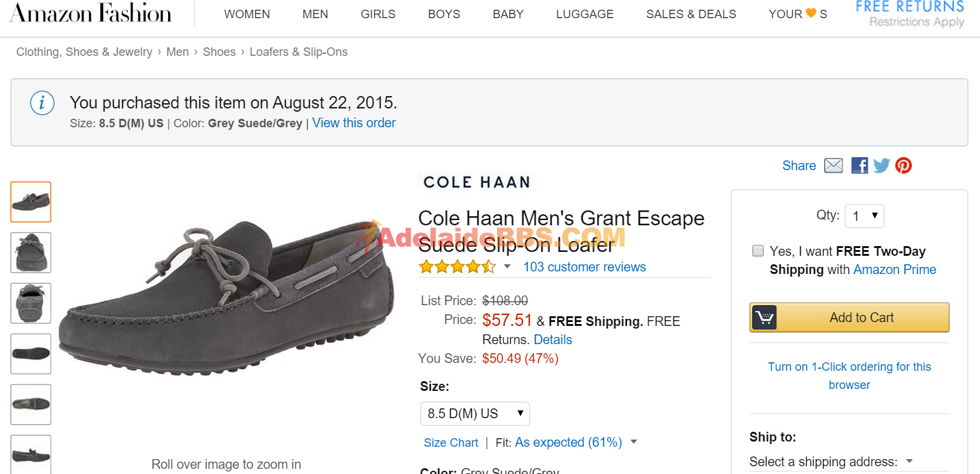Viewport: 980px width, 474px height.
Task: Go to the SALES & DEALS menu
Action: [x=691, y=14]
